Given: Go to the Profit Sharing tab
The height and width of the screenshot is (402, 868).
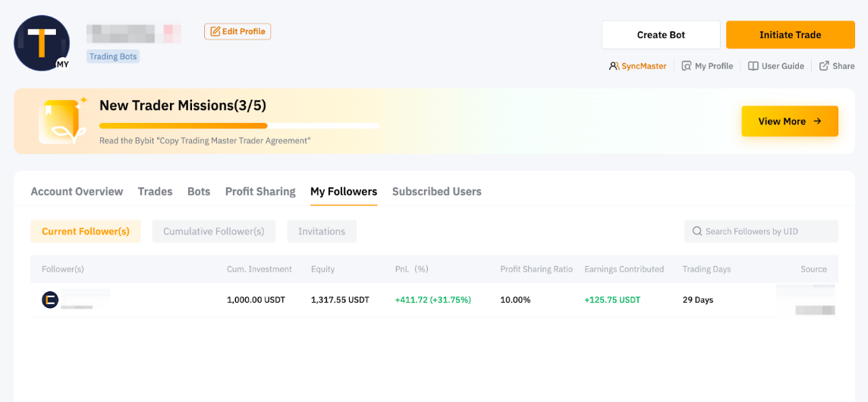Looking at the screenshot, I should [260, 192].
